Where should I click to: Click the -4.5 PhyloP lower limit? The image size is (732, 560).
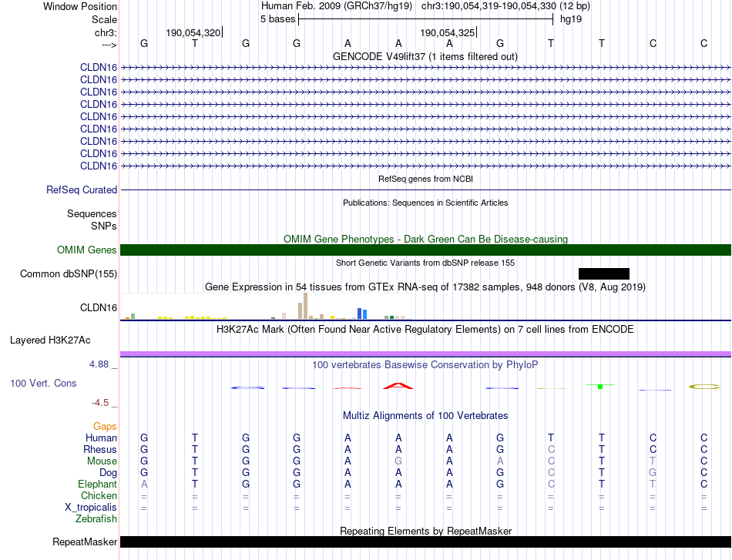click(x=100, y=403)
